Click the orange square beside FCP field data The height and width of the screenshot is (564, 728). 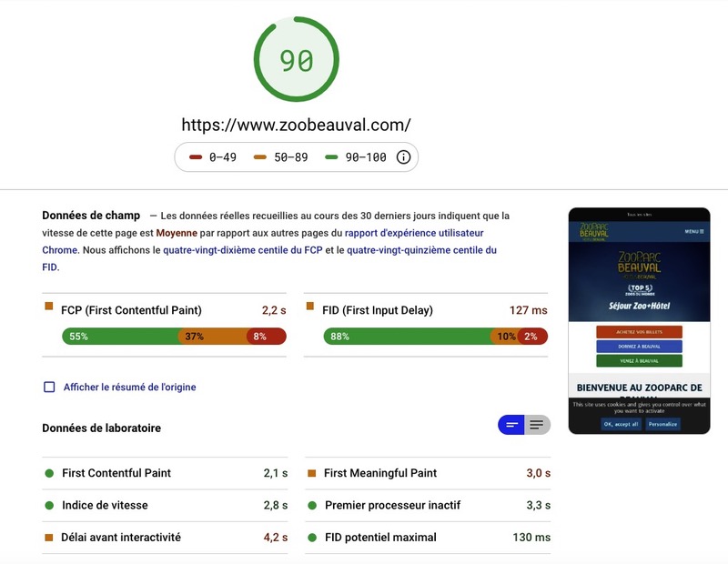pos(49,307)
